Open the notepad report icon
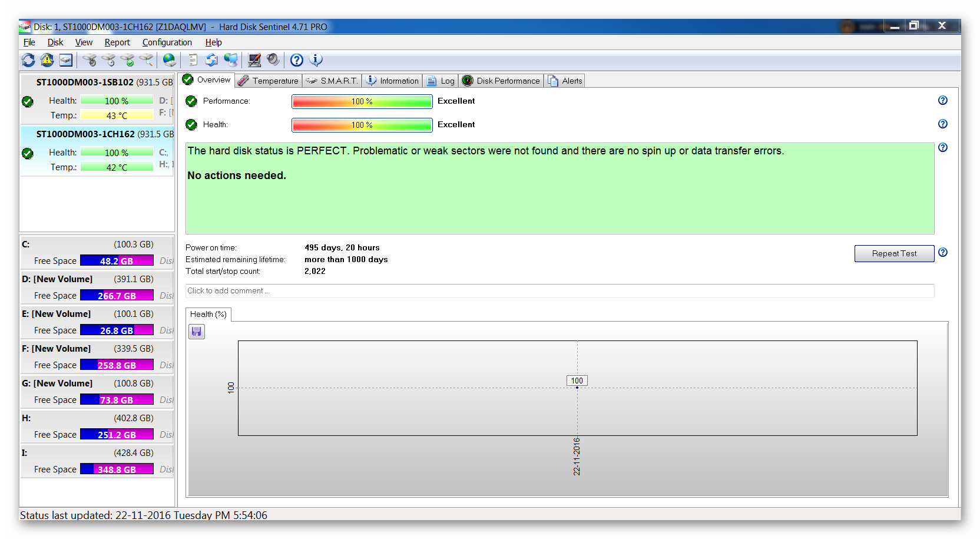980x539 pixels. click(193, 60)
